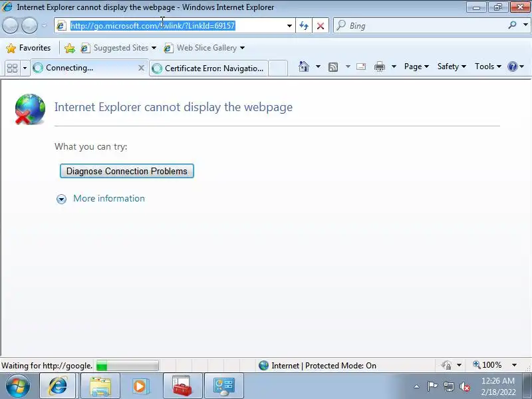The width and height of the screenshot is (532, 399).
Task: Click the status bar privacy lock icon
Action: point(446,365)
